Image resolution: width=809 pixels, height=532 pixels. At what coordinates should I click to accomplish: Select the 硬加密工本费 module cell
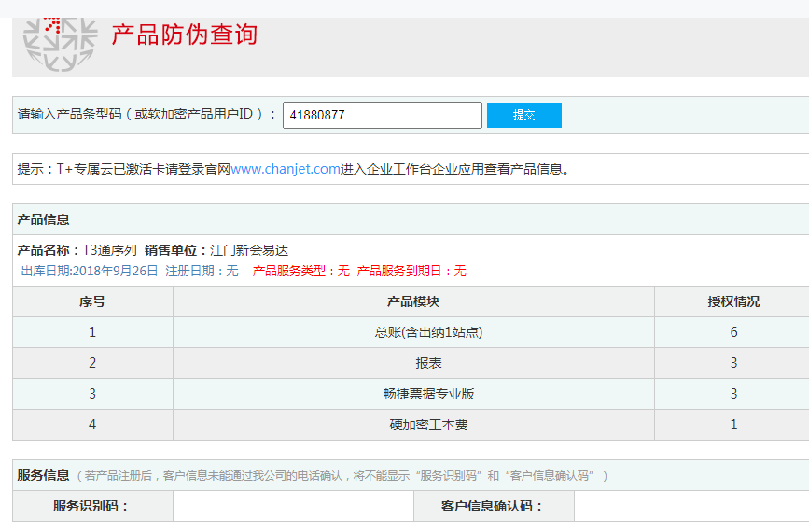(x=413, y=425)
